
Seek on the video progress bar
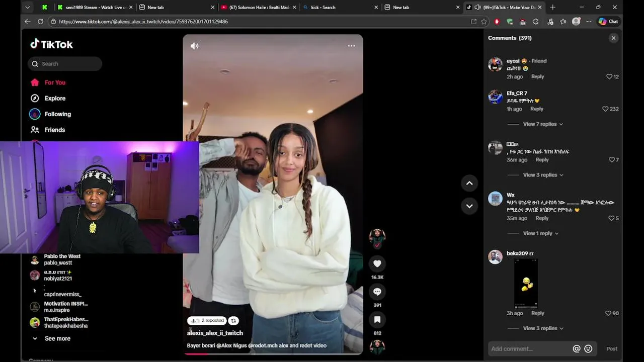click(x=273, y=353)
